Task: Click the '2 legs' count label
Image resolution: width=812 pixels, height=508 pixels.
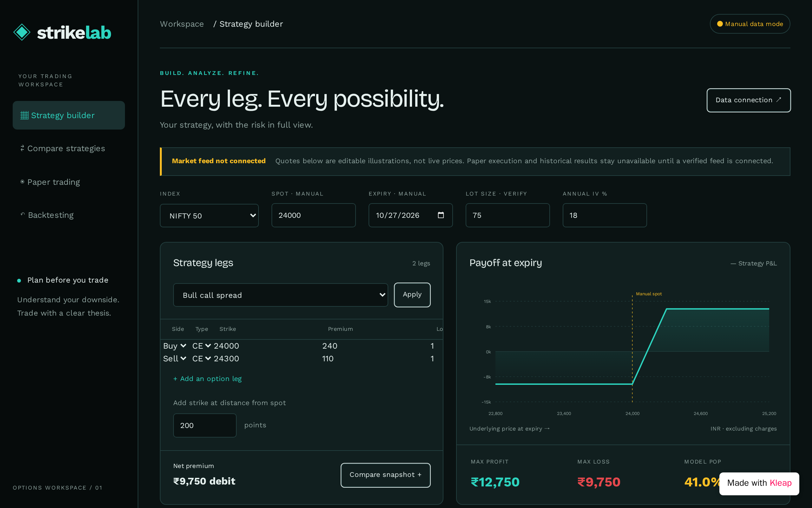Action: 421,264
